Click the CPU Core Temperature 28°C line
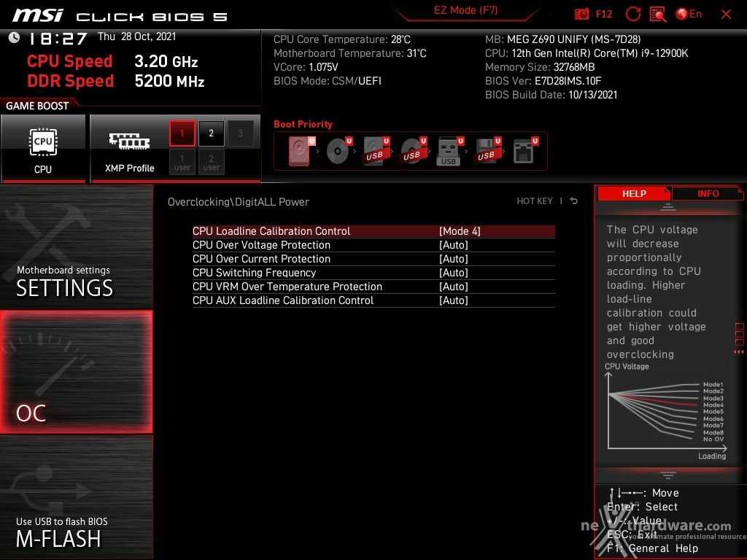This screenshot has width=747, height=560. pyautogui.click(x=341, y=39)
